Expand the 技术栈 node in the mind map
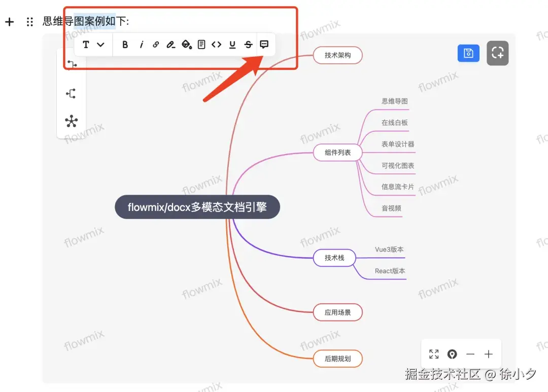The width and height of the screenshot is (548, 392). point(334,258)
